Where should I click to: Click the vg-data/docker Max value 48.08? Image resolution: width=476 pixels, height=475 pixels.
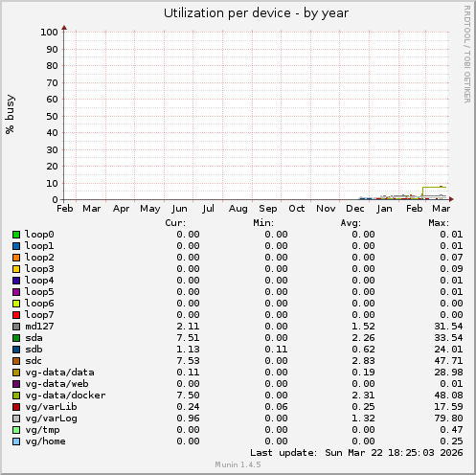point(448,396)
